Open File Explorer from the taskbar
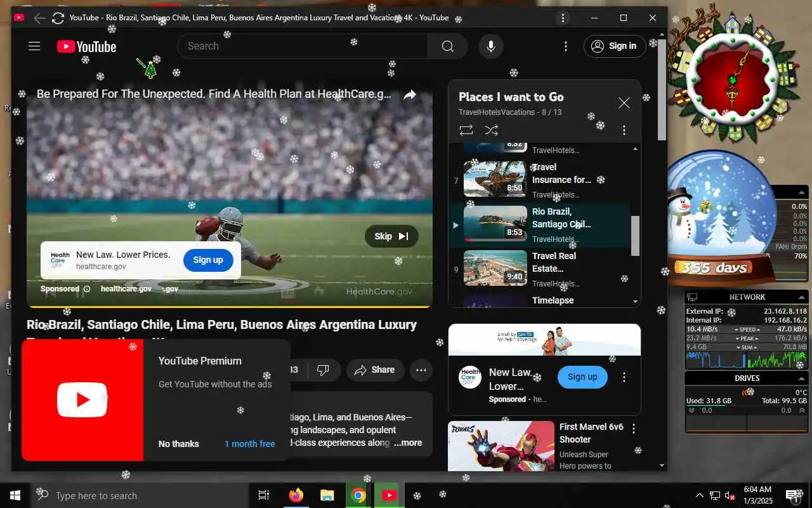The image size is (812, 508). [x=327, y=495]
